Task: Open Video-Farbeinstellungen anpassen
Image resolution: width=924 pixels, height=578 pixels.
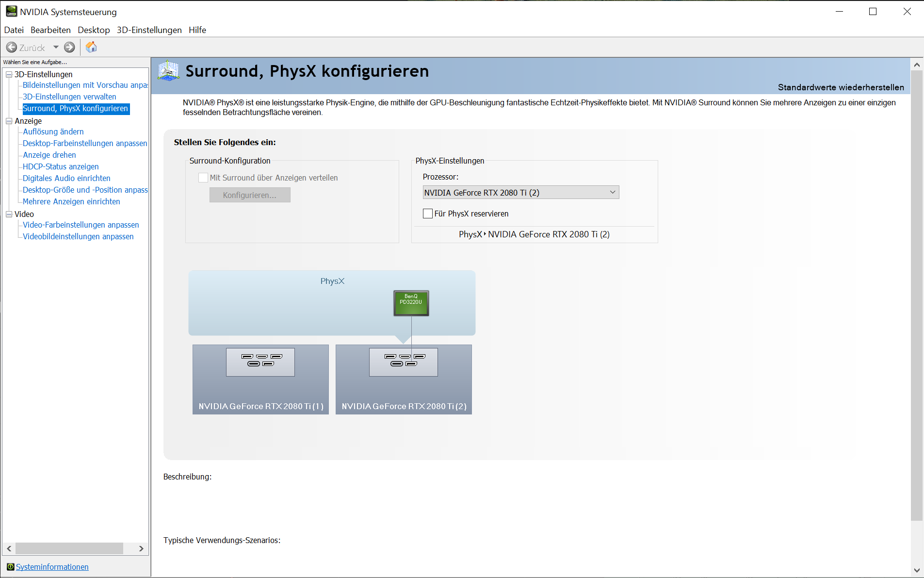Action: [81, 225]
